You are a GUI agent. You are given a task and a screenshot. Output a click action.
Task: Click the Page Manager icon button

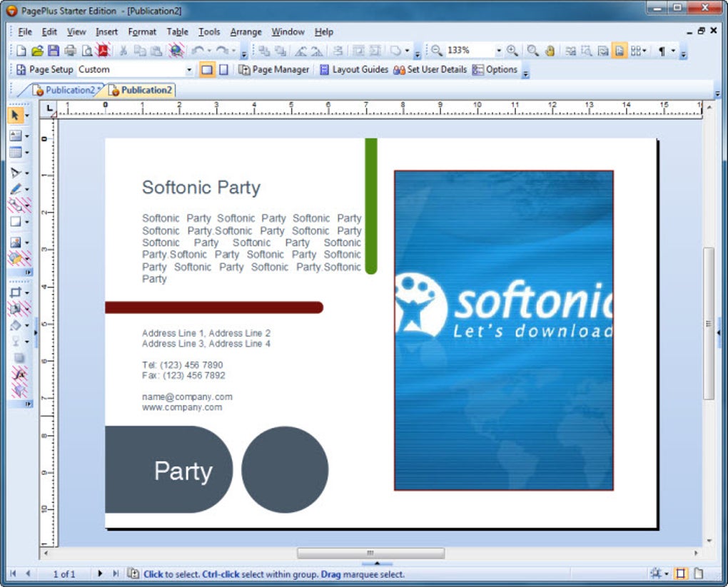[273, 70]
